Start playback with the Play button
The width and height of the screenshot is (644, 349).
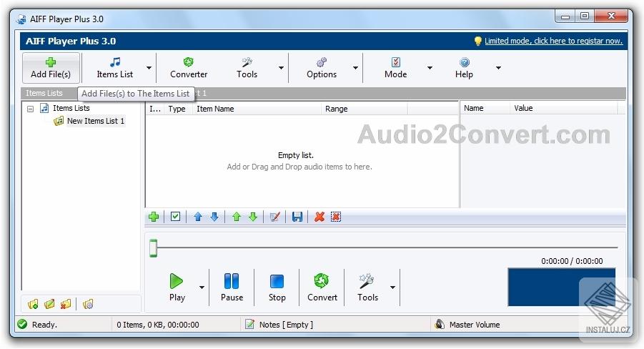(177, 287)
